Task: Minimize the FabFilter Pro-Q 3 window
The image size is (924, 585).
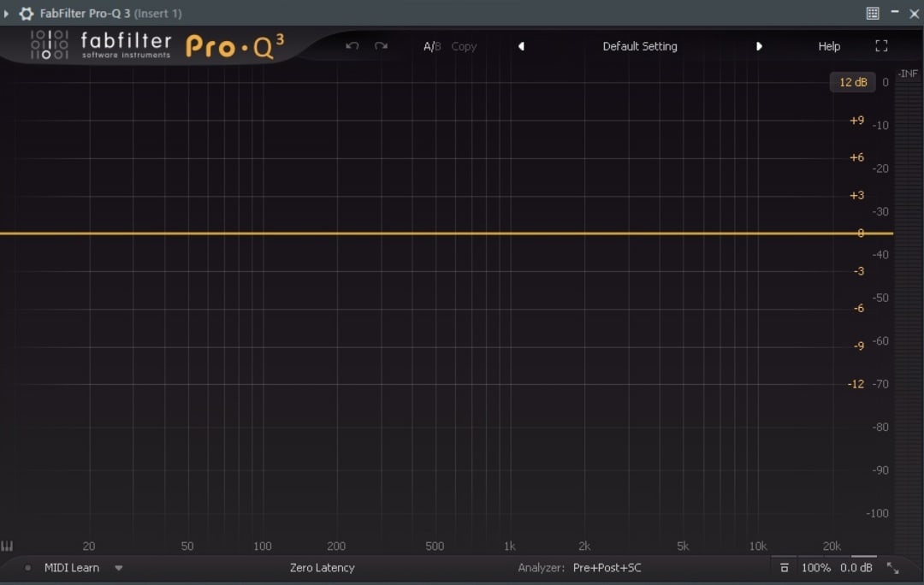Action: pos(895,12)
